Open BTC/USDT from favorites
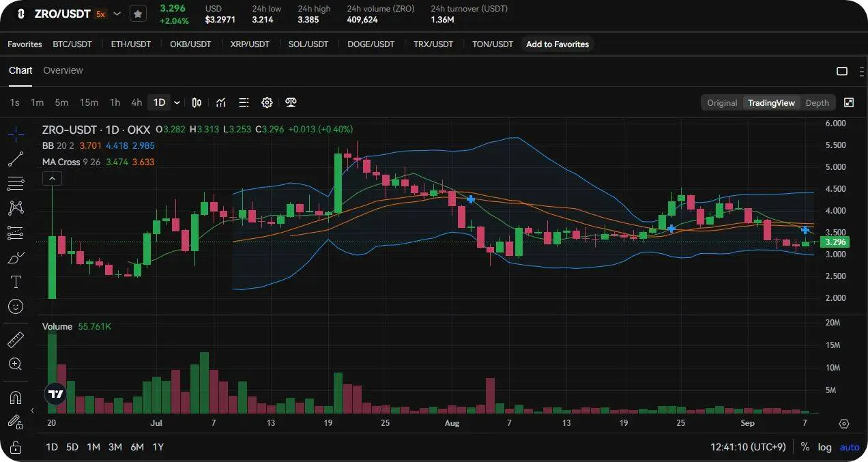 [72, 44]
